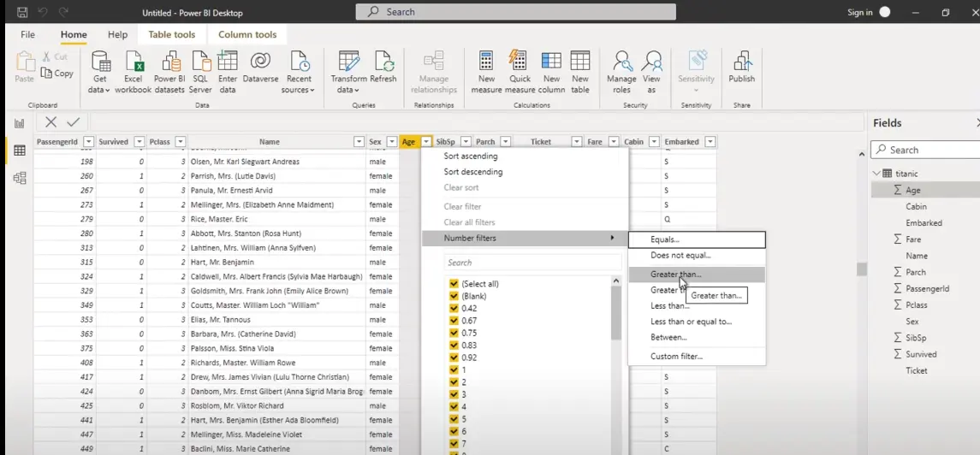Uncheck the 0.75 checkbox

454,333
